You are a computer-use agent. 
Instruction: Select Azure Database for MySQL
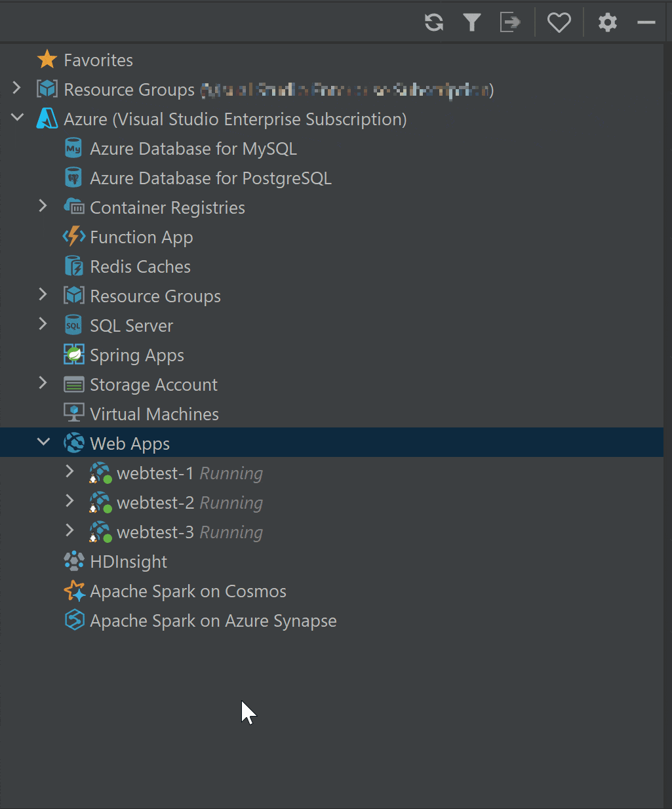tap(193, 149)
